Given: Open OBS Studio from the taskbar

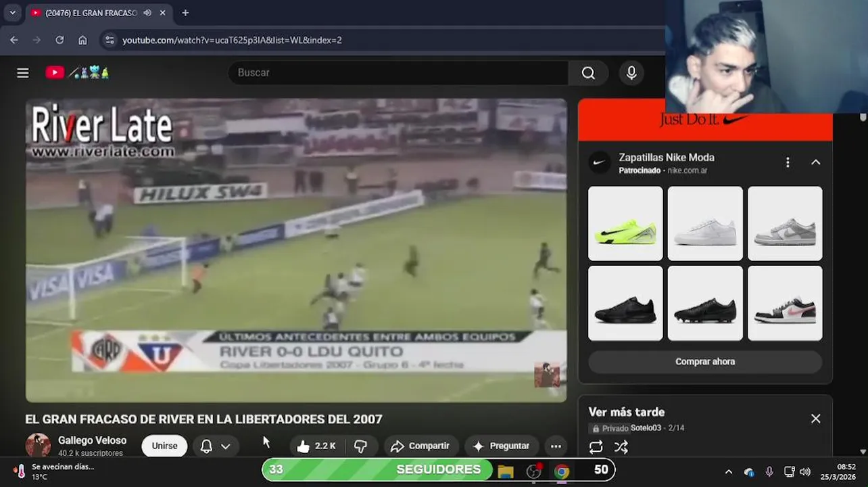Looking at the screenshot, I should click(534, 471).
